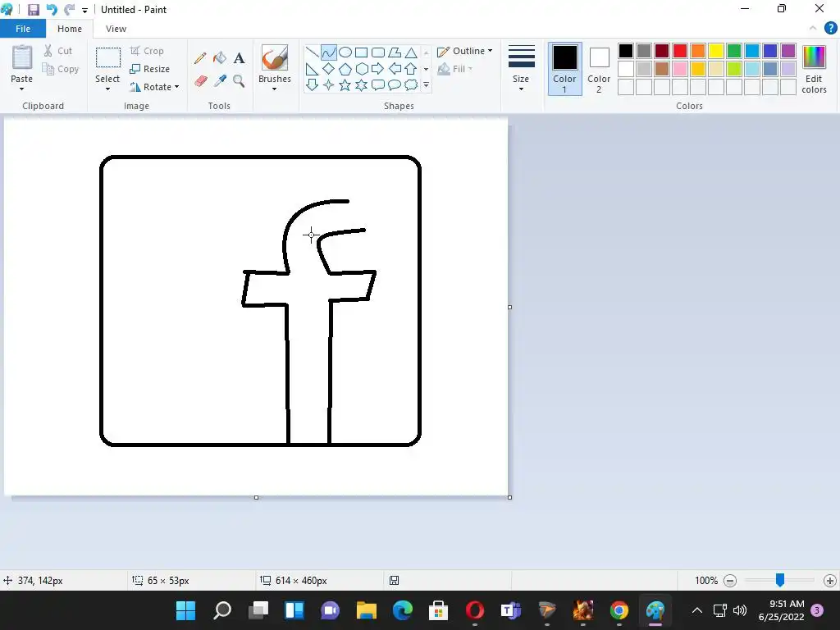
Task: Choose the Pentagon shape
Action: click(345, 69)
